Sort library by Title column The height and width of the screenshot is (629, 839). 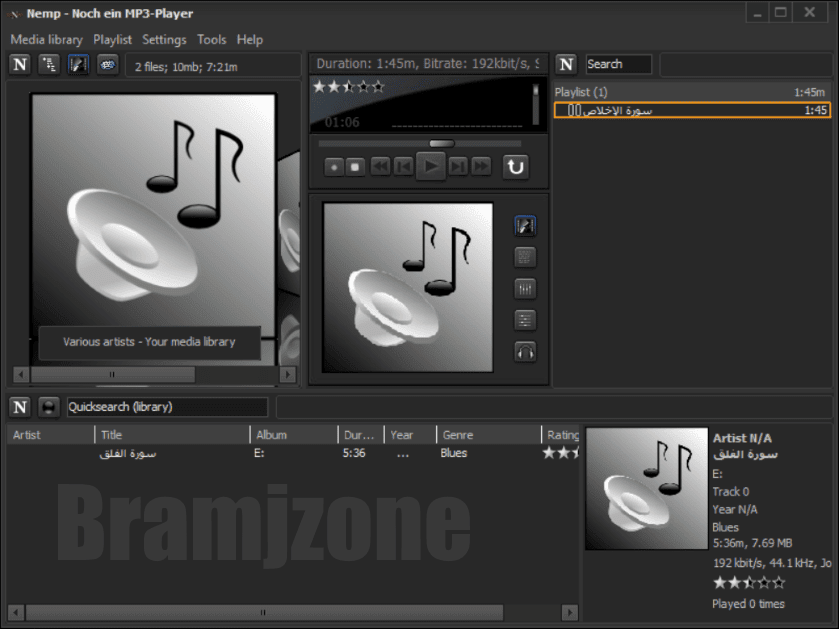172,435
